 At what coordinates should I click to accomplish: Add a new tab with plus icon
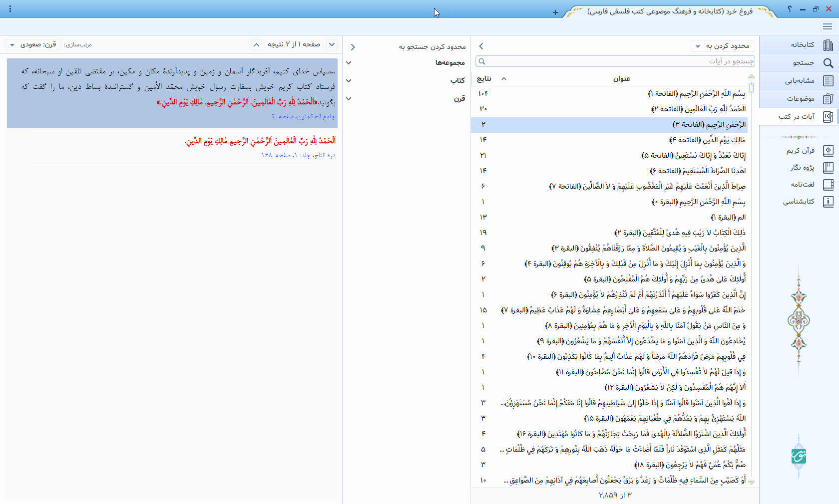pyautogui.click(x=555, y=12)
